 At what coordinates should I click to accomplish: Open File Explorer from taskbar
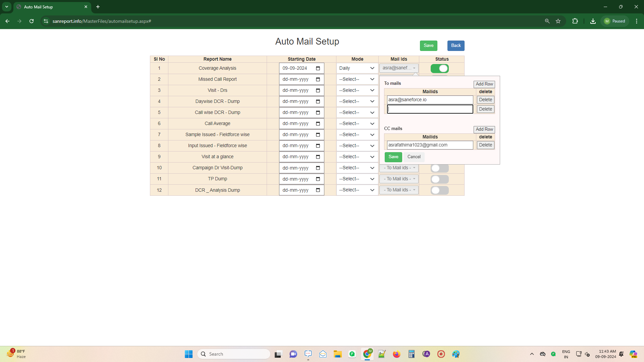pos(337,354)
